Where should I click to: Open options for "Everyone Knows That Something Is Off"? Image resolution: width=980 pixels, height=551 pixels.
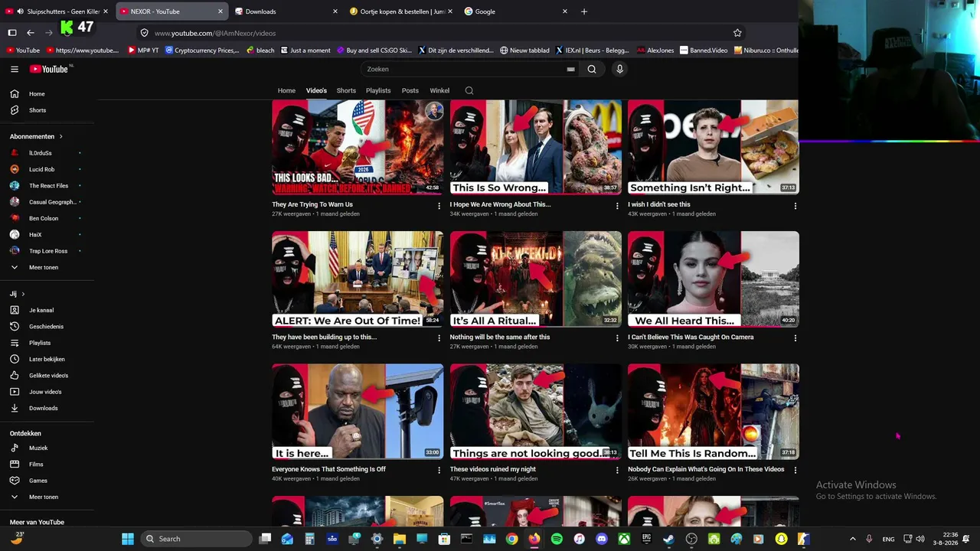pos(439,471)
